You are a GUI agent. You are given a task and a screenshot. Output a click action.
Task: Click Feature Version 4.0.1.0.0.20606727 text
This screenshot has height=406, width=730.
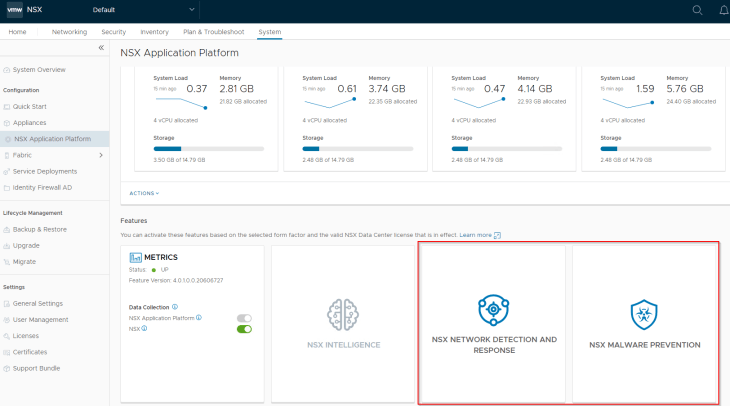pyautogui.click(x=176, y=281)
